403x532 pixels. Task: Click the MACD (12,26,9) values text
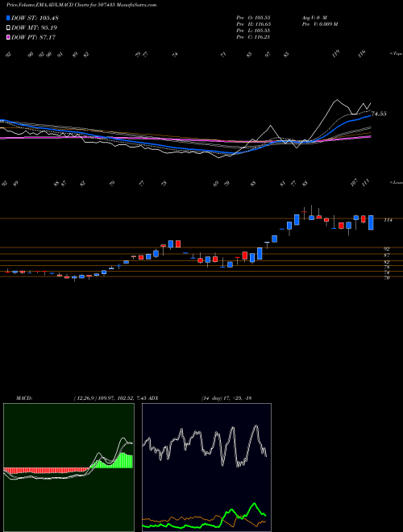pos(110,398)
